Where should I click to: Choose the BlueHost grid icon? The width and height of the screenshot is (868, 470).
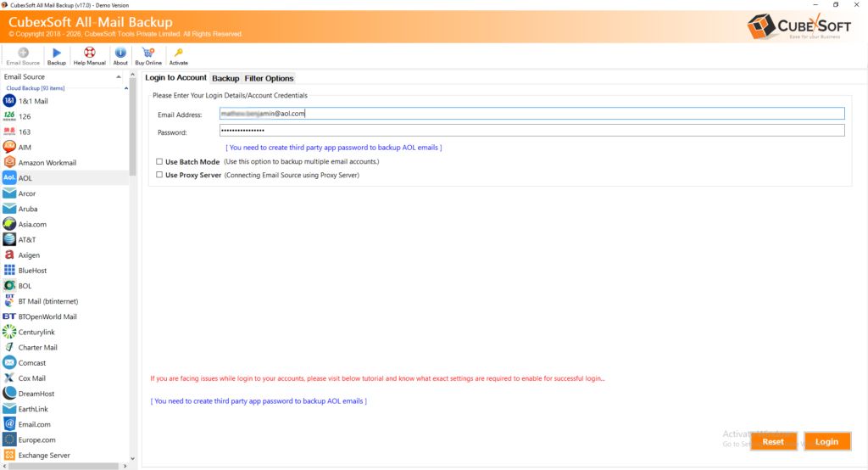[x=9, y=270]
